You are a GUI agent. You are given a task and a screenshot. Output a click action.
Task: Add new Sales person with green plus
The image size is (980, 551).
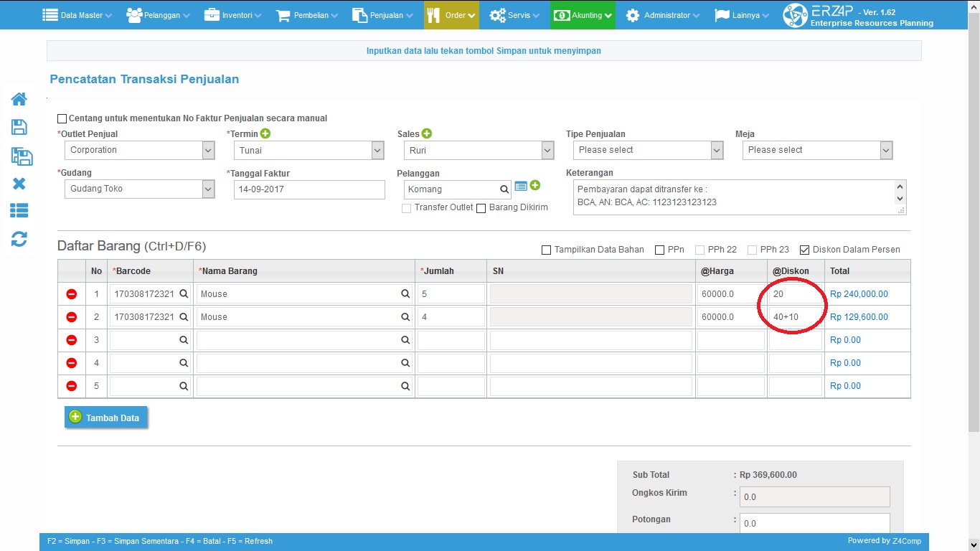coord(427,133)
